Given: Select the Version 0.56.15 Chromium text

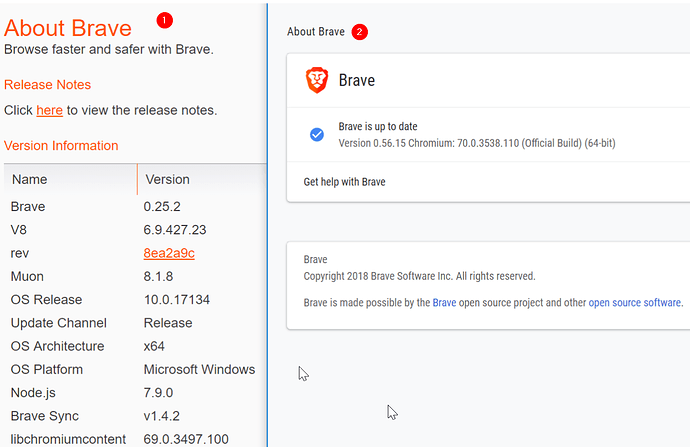Looking at the screenshot, I should pyautogui.click(x=477, y=143).
